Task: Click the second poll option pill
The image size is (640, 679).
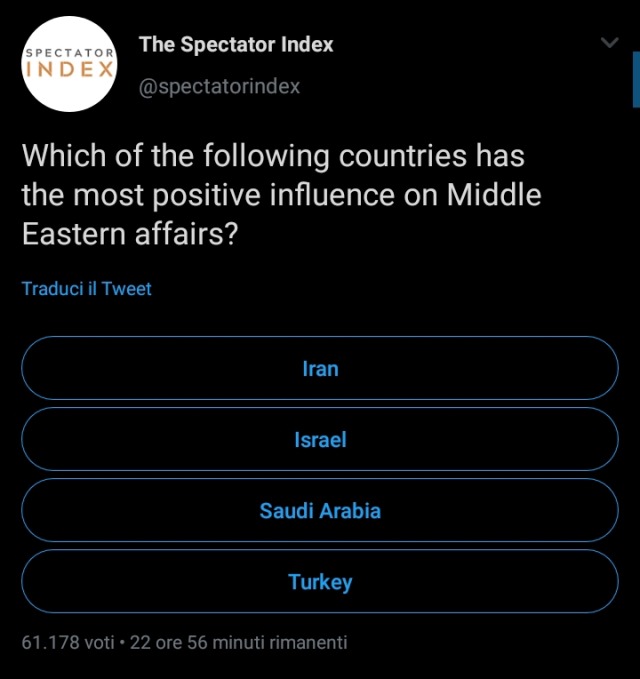Action: point(320,440)
